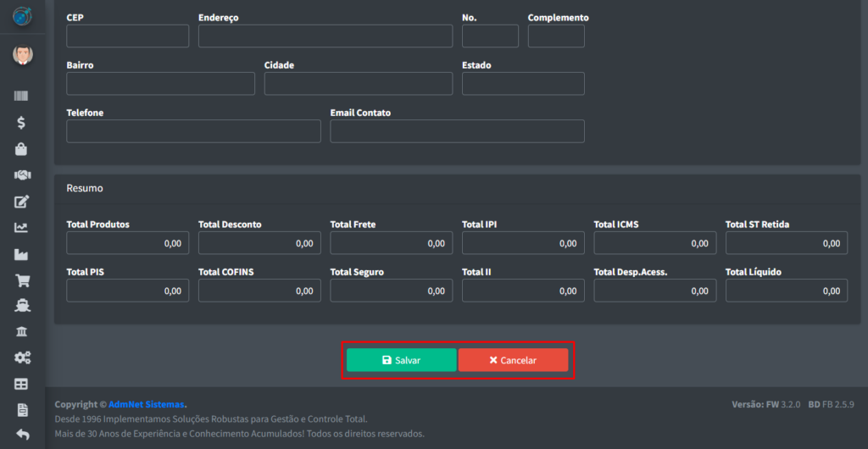Select the Email Contato field
The image size is (868, 449).
pyautogui.click(x=457, y=131)
